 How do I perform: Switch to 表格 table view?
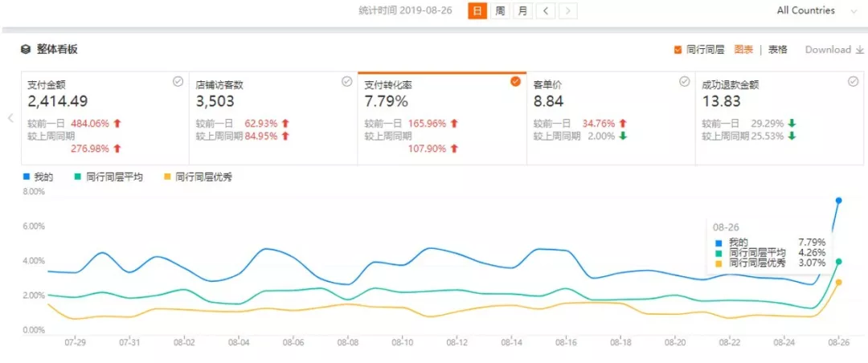777,50
